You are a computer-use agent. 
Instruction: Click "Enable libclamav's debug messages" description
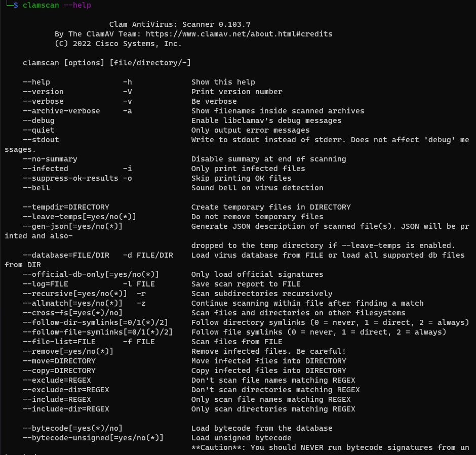(x=266, y=120)
